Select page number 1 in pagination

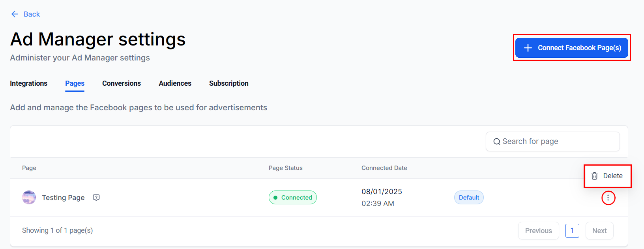click(572, 231)
